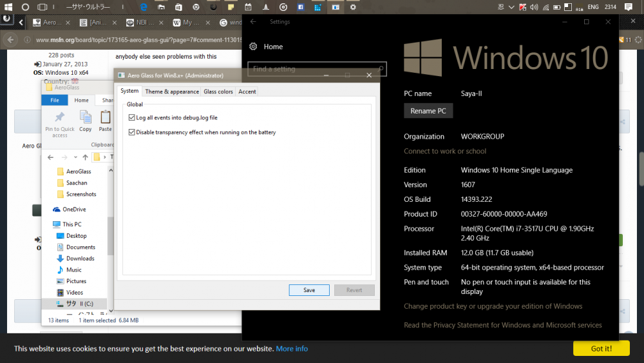
Task: Click the Rename PC button
Action: pos(428,111)
